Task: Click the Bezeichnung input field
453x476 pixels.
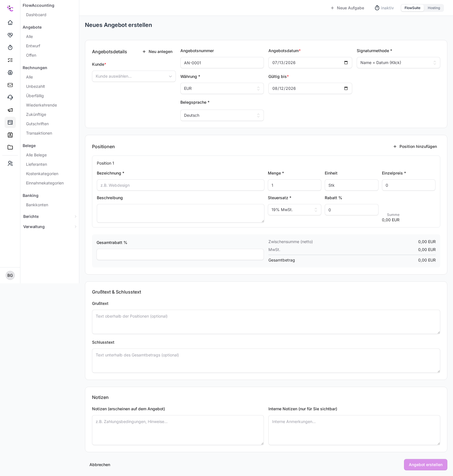Action: (181, 185)
